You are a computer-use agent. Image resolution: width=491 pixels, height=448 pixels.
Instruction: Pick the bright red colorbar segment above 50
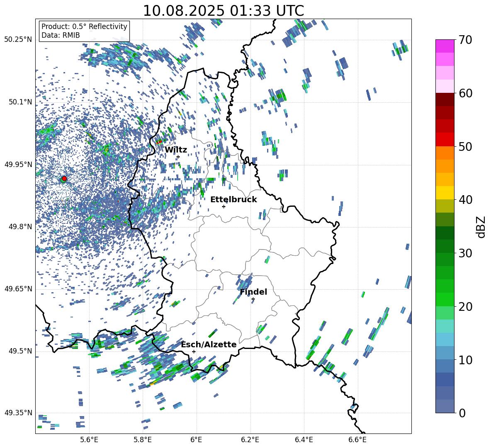point(445,140)
